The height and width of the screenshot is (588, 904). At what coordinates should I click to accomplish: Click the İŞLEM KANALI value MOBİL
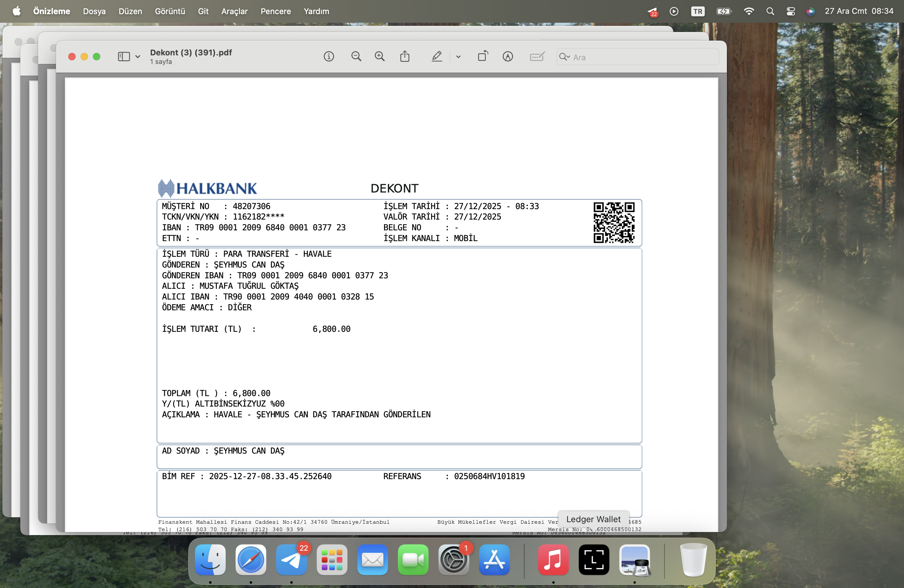point(466,238)
